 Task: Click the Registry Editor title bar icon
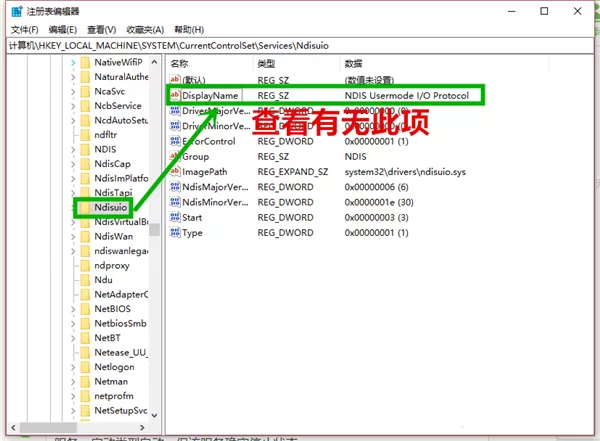click(x=17, y=11)
